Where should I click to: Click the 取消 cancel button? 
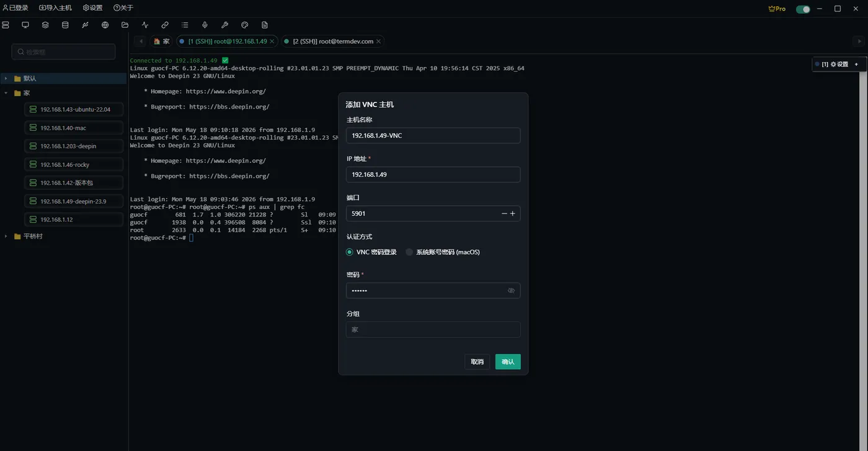(477, 362)
